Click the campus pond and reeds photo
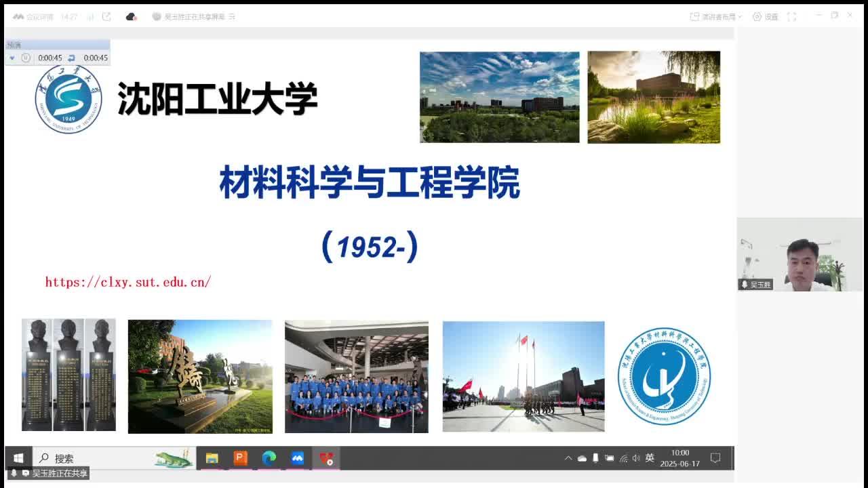 (x=654, y=97)
